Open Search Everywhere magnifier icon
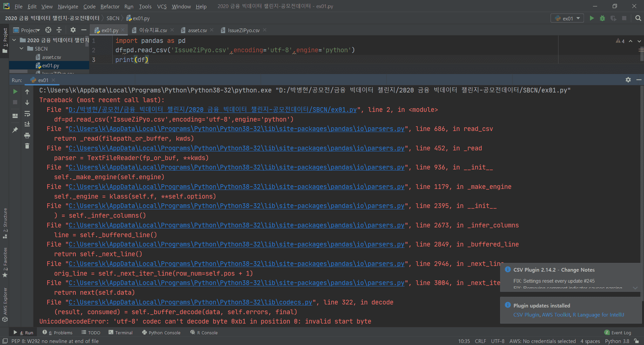 [638, 18]
